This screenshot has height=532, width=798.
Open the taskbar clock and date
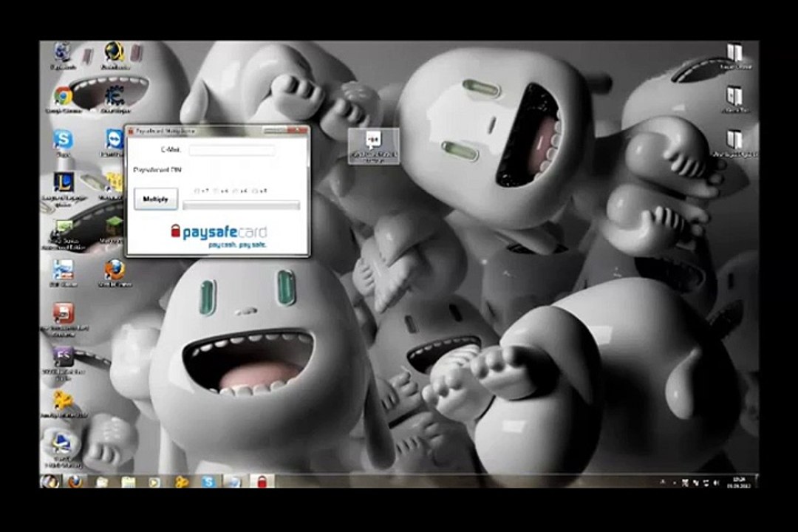click(x=738, y=482)
